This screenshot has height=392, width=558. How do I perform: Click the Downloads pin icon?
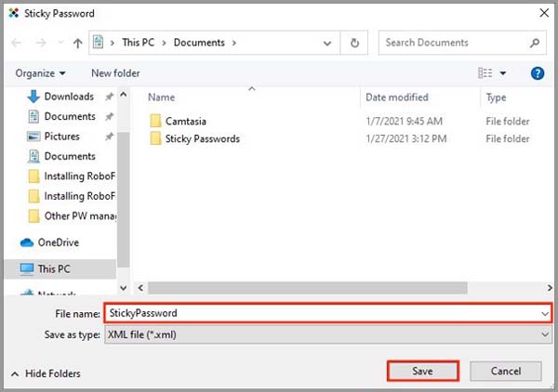point(109,97)
